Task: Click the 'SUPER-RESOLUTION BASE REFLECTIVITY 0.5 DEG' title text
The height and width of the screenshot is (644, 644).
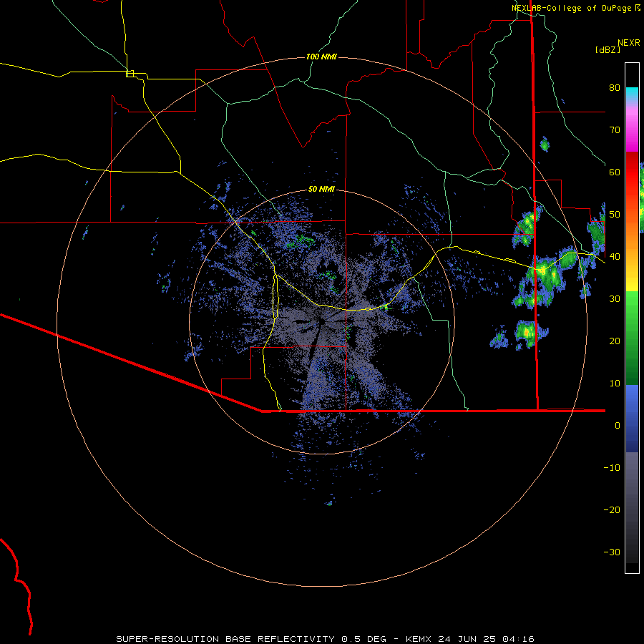Action: coord(251,639)
